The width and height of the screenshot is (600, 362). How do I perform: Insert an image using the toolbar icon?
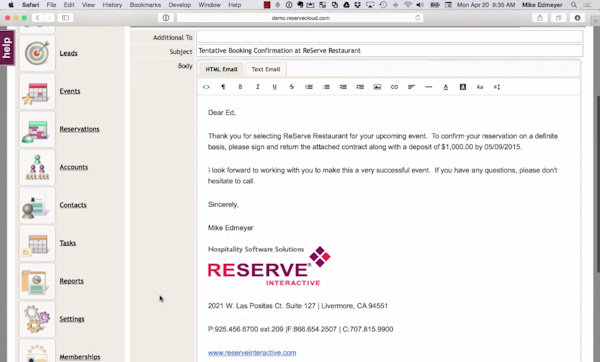[x=377, y=87]
